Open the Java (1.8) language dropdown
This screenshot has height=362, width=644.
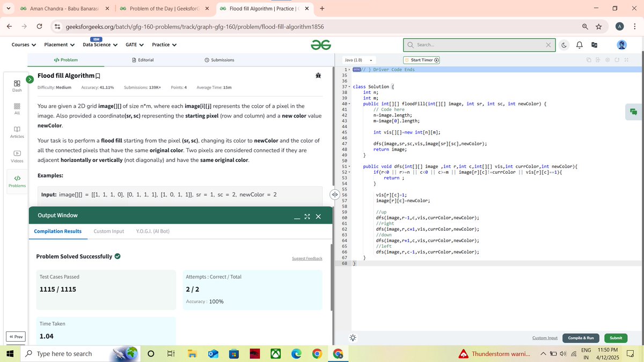click(358, 60)
